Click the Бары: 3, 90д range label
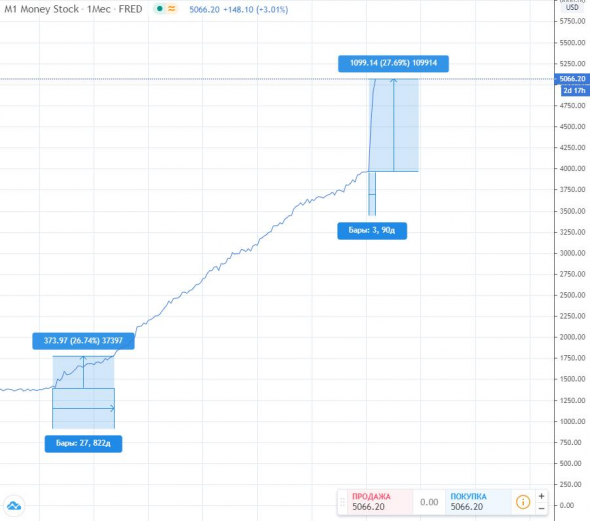 tap(372, 230)
